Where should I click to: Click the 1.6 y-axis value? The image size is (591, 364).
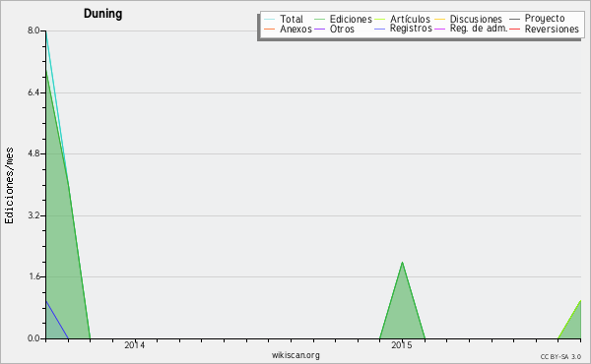[33, 276]
